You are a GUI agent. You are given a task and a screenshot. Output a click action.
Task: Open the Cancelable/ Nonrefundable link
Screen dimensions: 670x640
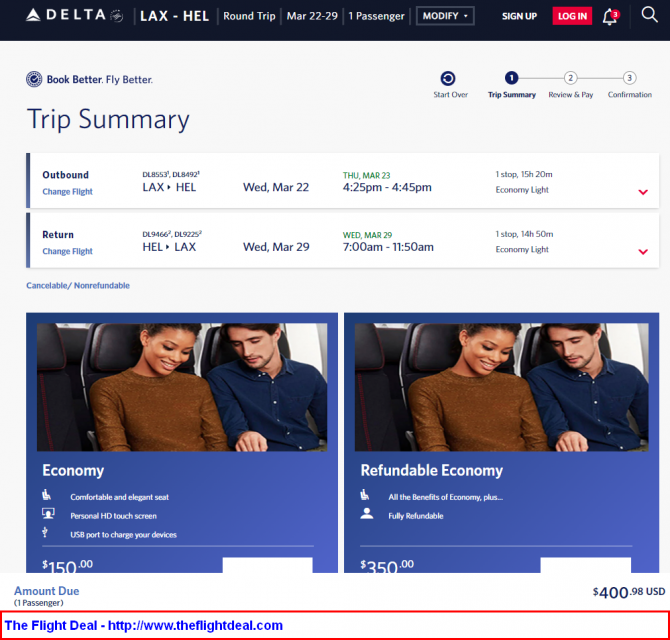78,285
